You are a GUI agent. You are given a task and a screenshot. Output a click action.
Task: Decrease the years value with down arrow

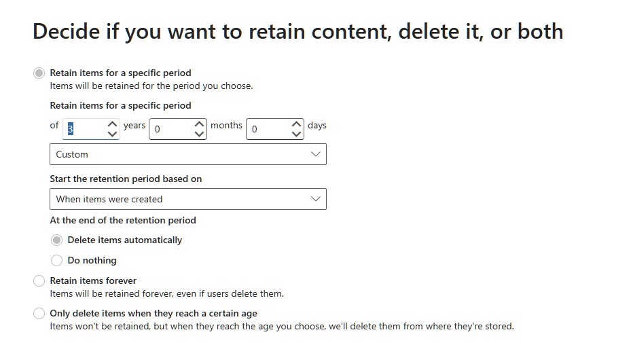pos(113,134)
